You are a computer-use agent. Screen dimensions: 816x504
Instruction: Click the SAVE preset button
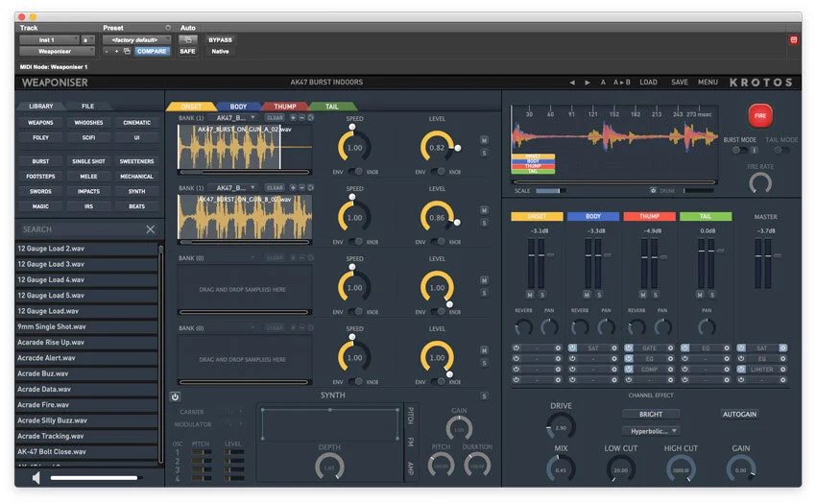tap(680, 83)
